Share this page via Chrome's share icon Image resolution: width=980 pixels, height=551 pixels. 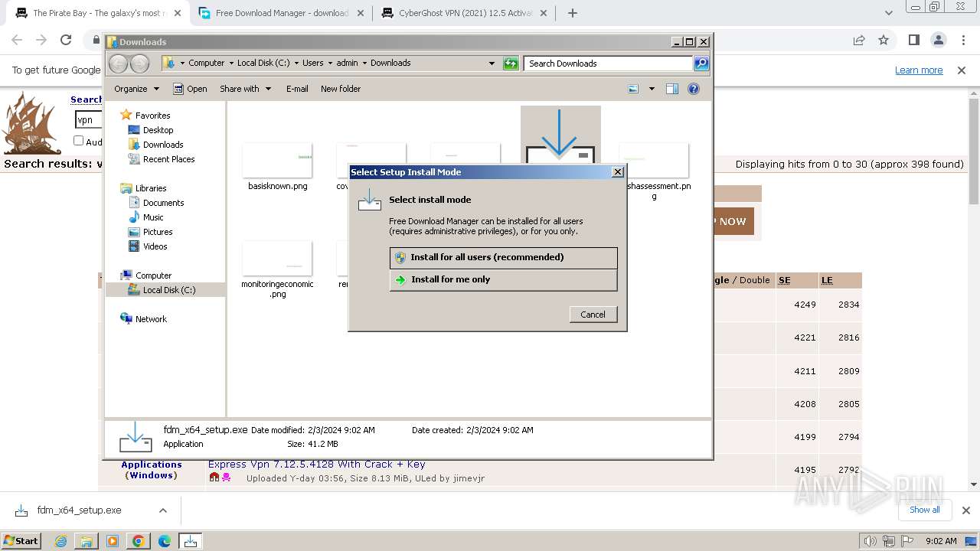coord(859,40)
